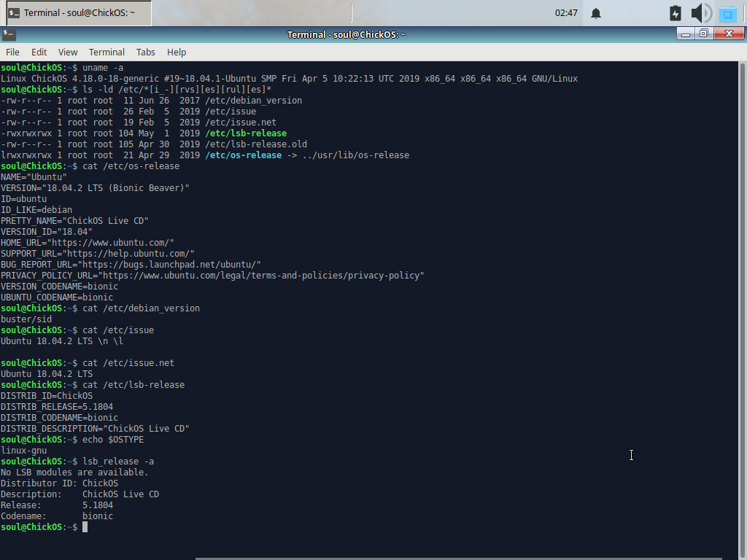Screen dimensions: 747x560
Task: Click the DISTRIB_DESCRIPTION line
Action: tap(96, 429)
